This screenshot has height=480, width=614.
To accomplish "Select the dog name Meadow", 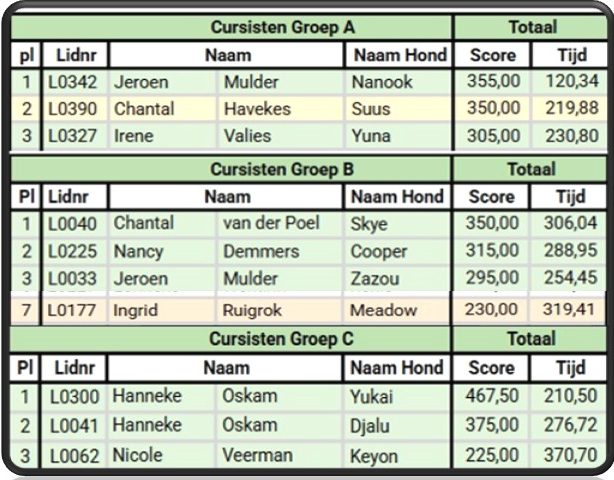I will [x=384, y=310].
